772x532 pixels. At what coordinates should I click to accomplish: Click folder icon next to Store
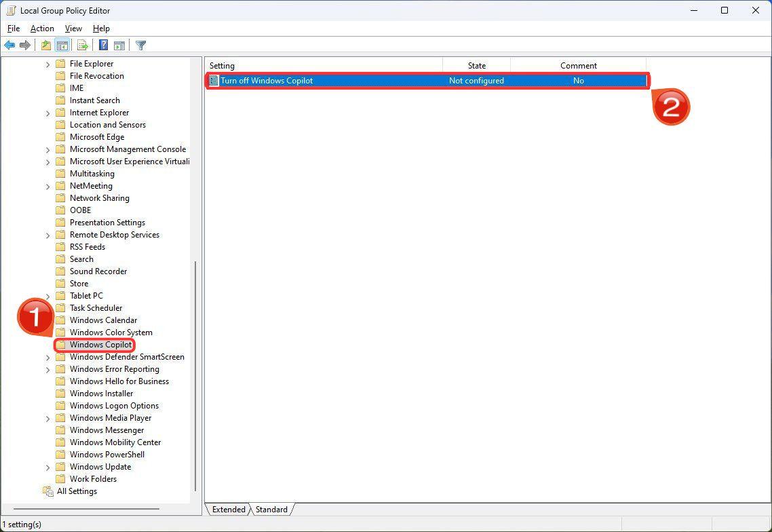coord(60,283)
